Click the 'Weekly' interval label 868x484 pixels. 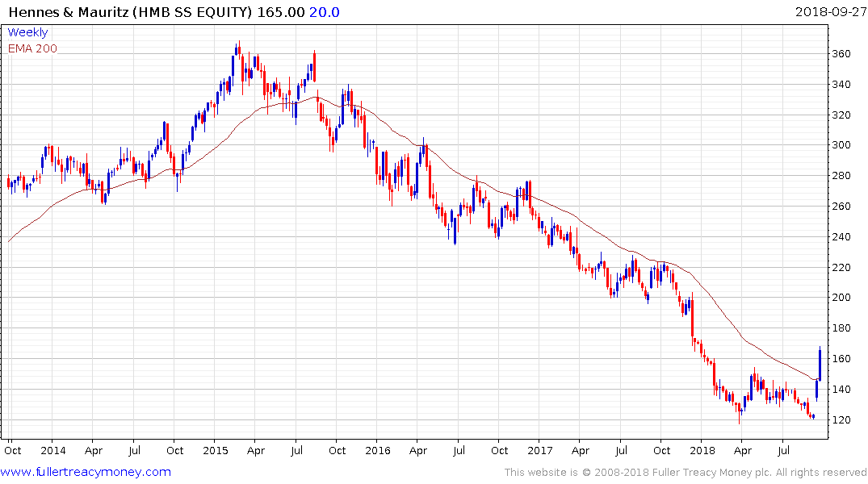[27, 32]
